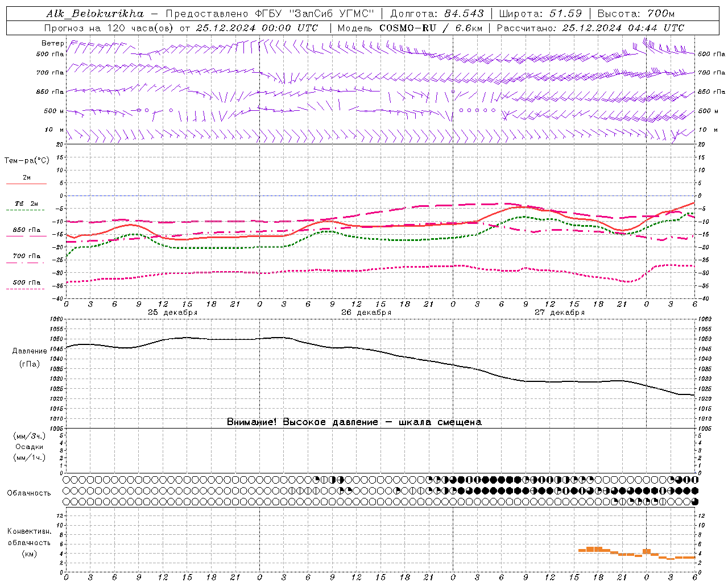The height and width of the screenshot is (582, 728).
Task: Click the Ветер label of the wind panel
Action: click(x=52, y=43)
